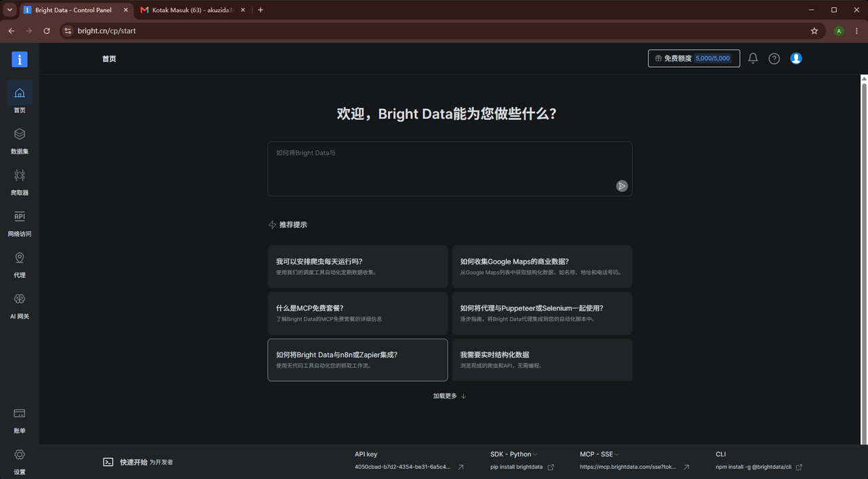Open the 网络访问 API sidebar icon
868x479 pixels.
20,217
